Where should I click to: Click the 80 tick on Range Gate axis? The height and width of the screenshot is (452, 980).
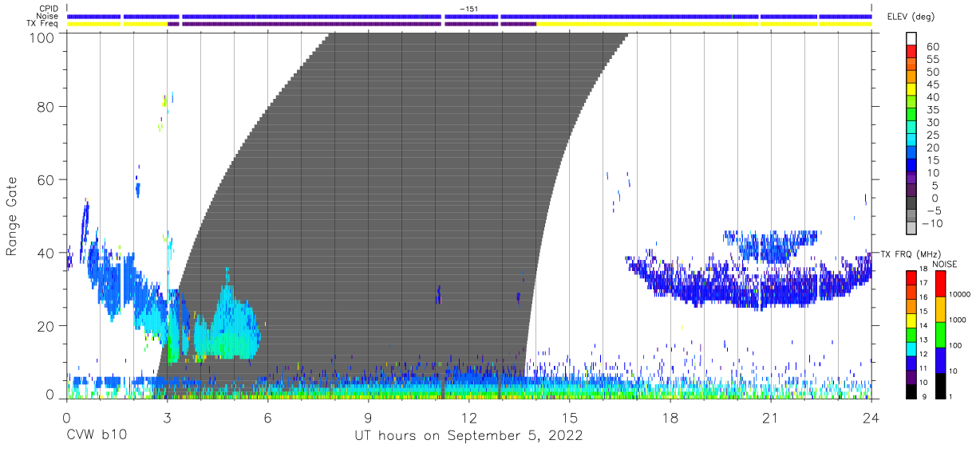[48, 107]
